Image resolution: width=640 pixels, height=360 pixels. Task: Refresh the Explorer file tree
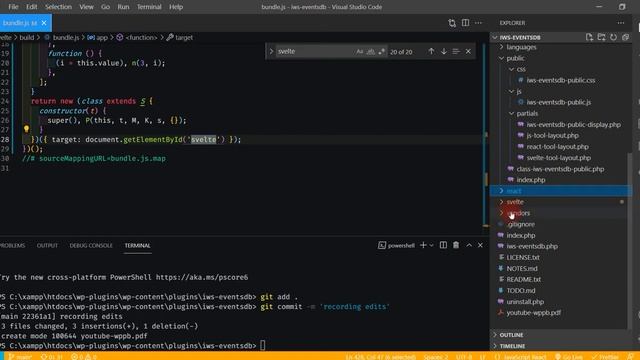coord(613,37)
